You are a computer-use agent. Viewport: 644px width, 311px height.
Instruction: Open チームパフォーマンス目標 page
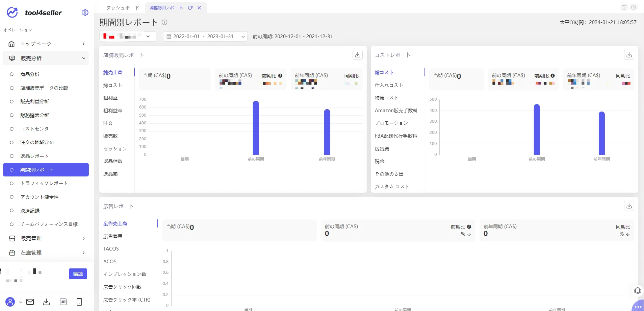[x=49, y=224]
